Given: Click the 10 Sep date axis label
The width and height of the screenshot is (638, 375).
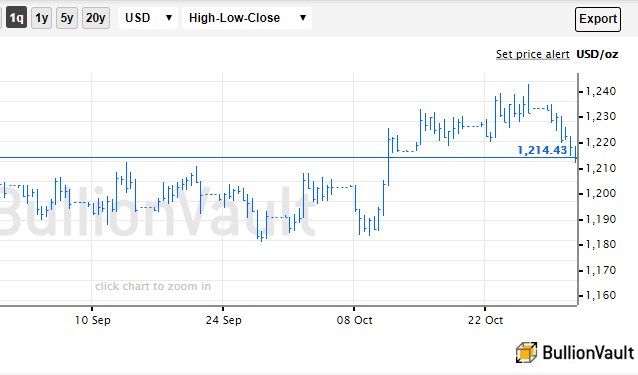Looking at the screenshot, I should tap(92, 320).
